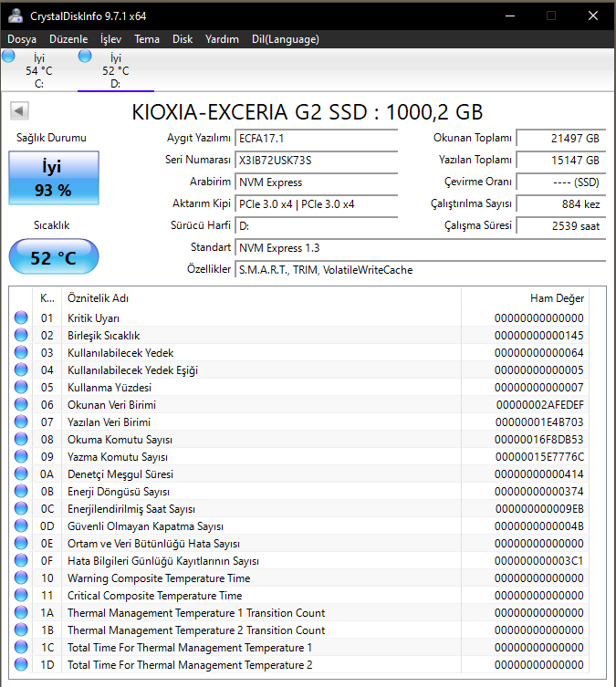Open the Tema menu

click(147, 39)
